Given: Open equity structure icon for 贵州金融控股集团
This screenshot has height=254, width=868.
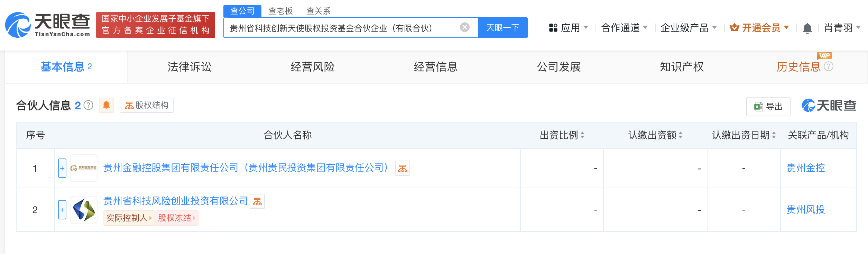Looking at the screenshot, I should [x=403, y=169].
